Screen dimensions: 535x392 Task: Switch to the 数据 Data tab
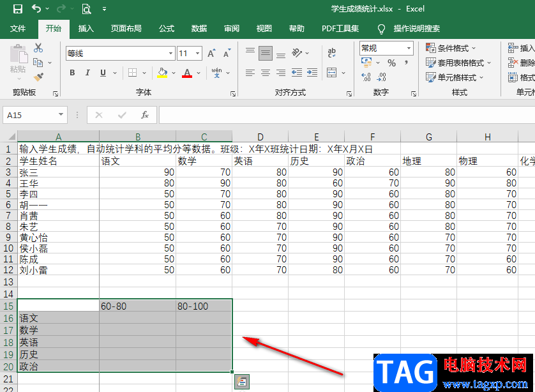click(x=199, y=28)
